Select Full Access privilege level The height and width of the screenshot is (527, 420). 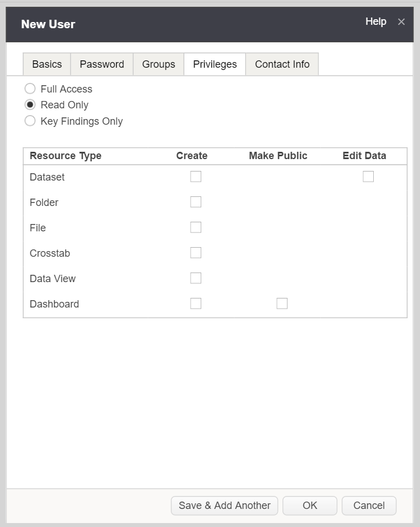30,89
